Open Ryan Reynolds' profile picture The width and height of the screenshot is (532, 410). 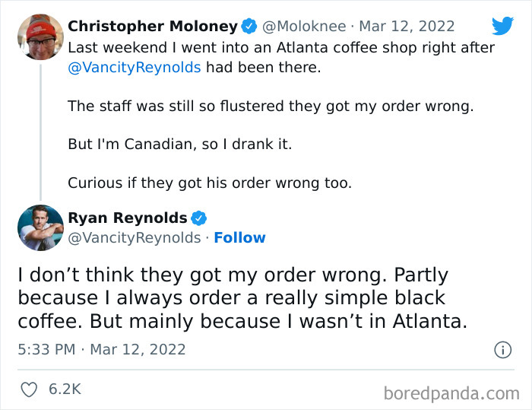click(40, 227)
